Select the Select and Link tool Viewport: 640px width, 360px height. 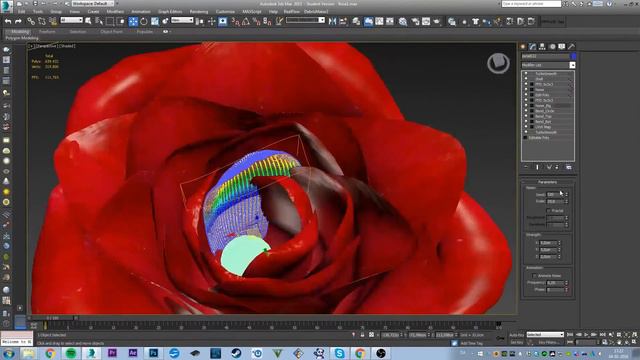(x=31, y=21)
